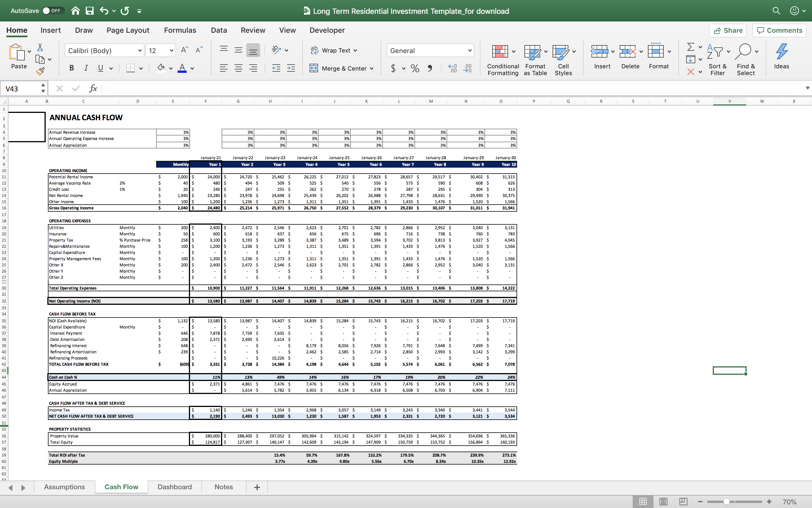The image size is (812, 508).
Task: Expand the Conditional Formatting dropdown
Action: (x=514, y=51)
